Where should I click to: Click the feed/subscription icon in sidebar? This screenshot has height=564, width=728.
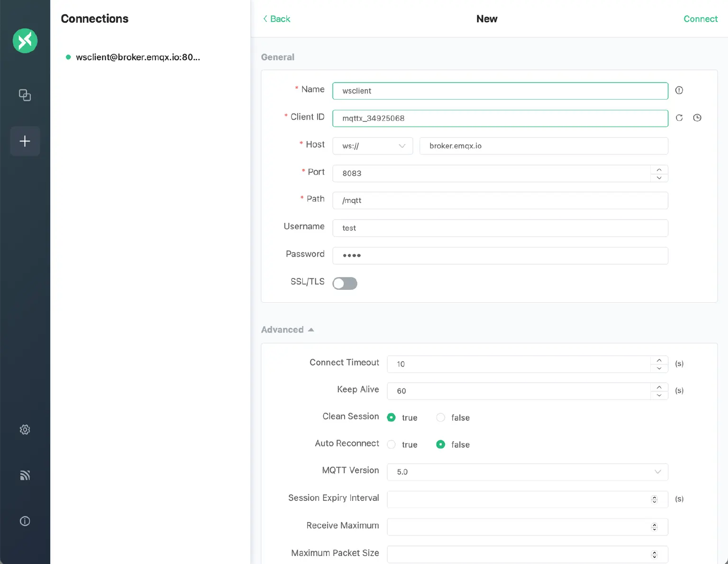tap(25, 475)
